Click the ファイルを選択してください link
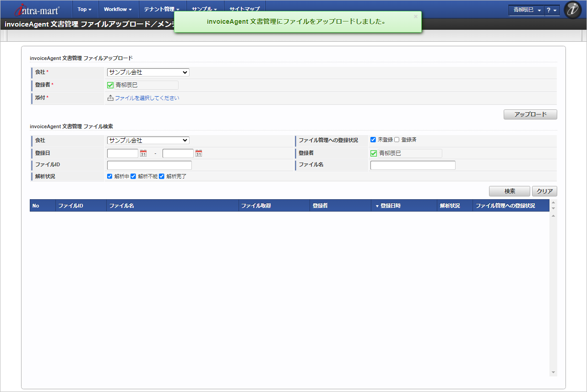Viewport: 587px width, 392px height. tap(147, 98)
